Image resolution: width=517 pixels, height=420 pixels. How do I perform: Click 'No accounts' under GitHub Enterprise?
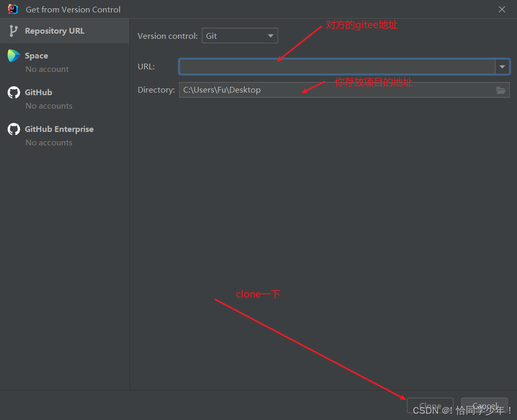click(49, 142)
